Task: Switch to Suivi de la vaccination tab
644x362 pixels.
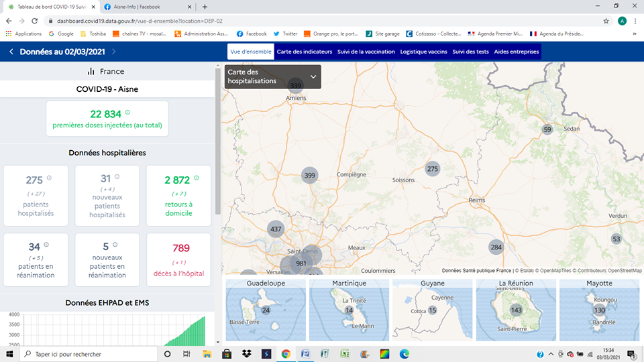Action: (x=366, y=52)
